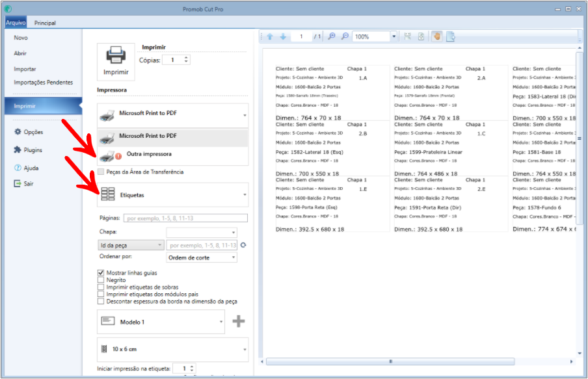Viewport: 588px width, 379px height.
Task: Zoom out on the print preview
Action: 345,36
